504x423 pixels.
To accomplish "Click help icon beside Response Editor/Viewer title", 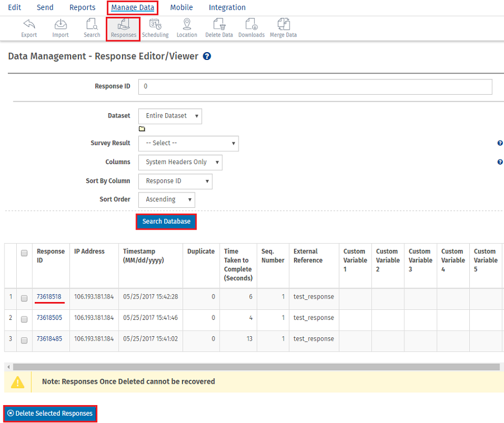I will coord(207,56).
